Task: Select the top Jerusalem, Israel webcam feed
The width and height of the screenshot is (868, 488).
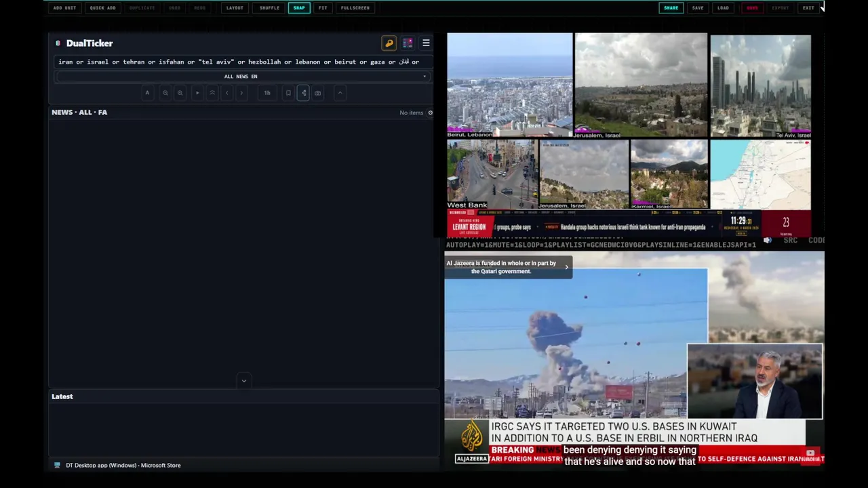Action: 641,85
